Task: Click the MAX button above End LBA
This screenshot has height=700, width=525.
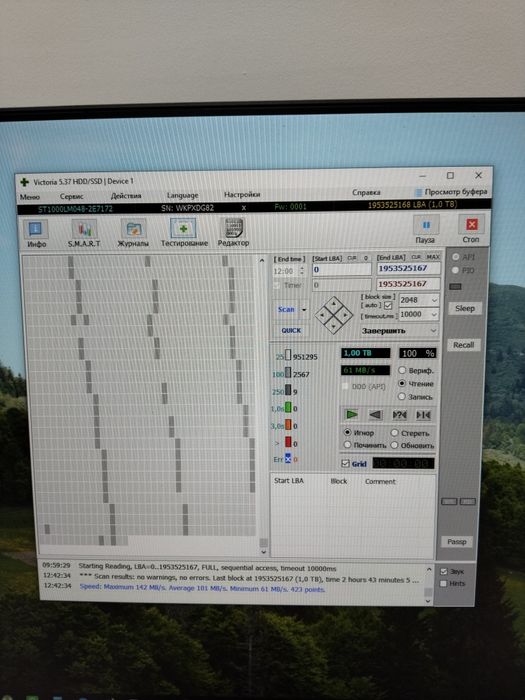Action: click(433, 257)
